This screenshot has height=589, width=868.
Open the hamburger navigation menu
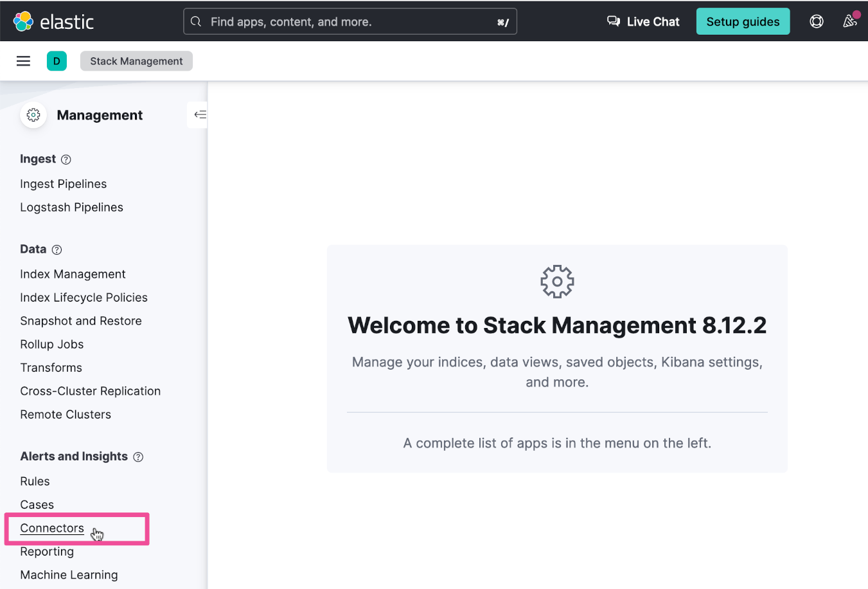point(24,61)
